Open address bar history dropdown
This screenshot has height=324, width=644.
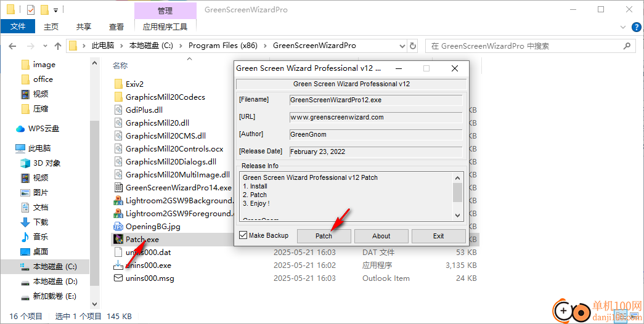point(402,46)
